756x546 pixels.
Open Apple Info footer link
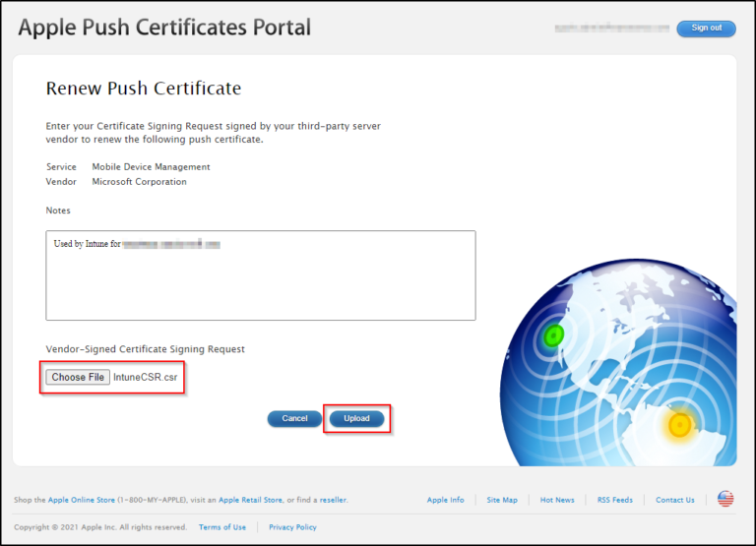point(445,500)
